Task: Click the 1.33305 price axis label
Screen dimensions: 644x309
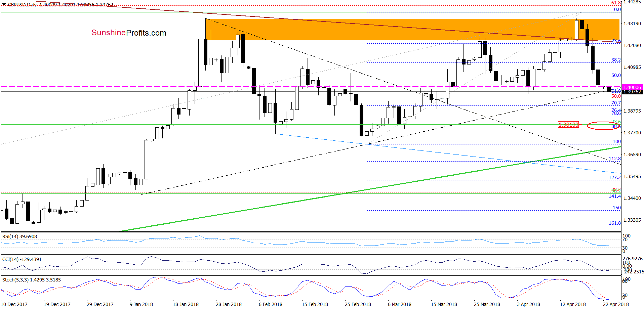Action: click(632, 220)
